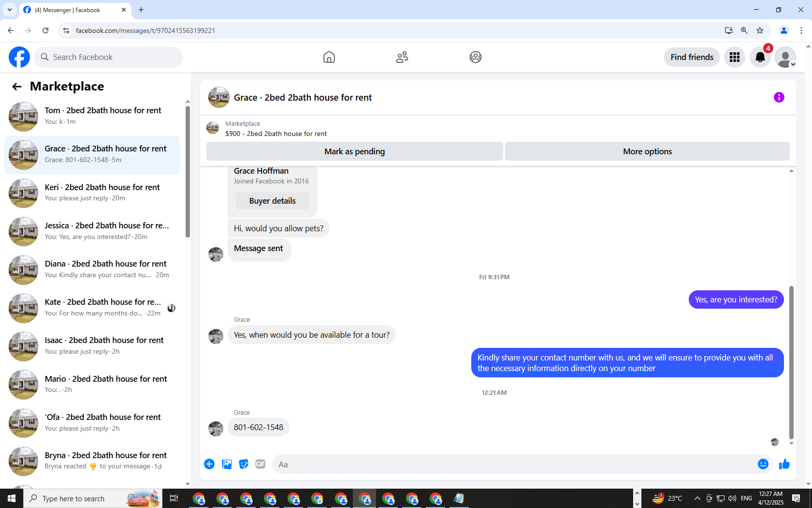812x508 pixels.
Task: Open Chrome profile icon
Action: pos(784,30)
